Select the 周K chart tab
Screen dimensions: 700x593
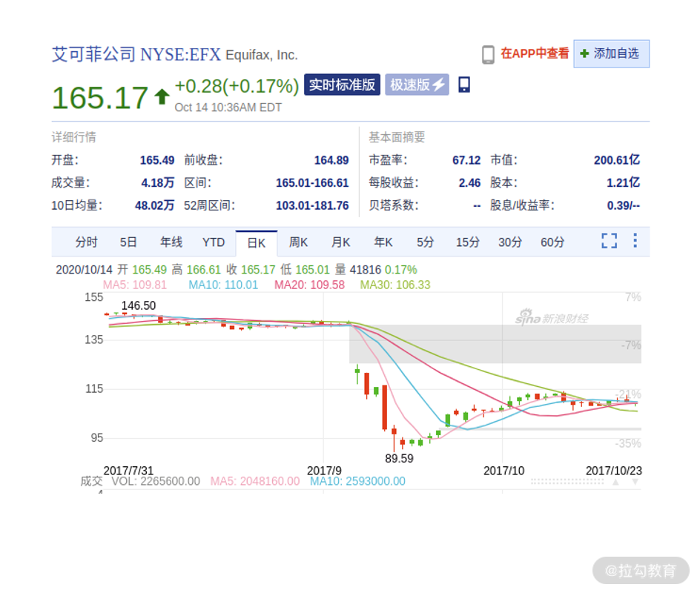[298, 242]
